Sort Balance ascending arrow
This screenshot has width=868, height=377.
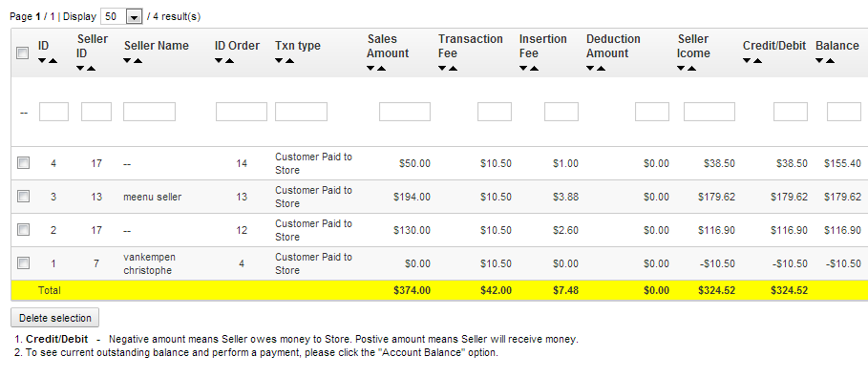[830, 60]
